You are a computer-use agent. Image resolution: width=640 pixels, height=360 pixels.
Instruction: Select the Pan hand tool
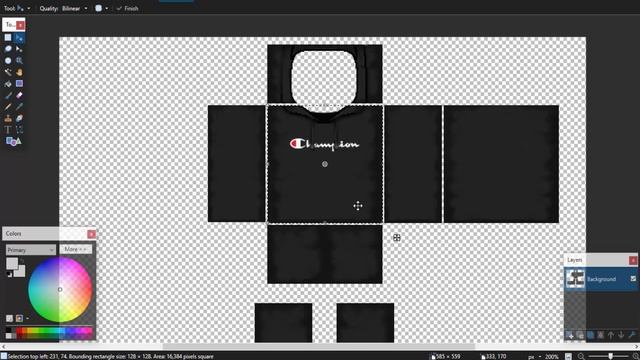[x=19, y=72]
